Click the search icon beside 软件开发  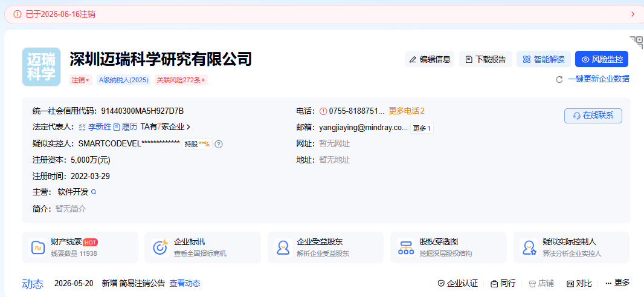tap(94, 192)
